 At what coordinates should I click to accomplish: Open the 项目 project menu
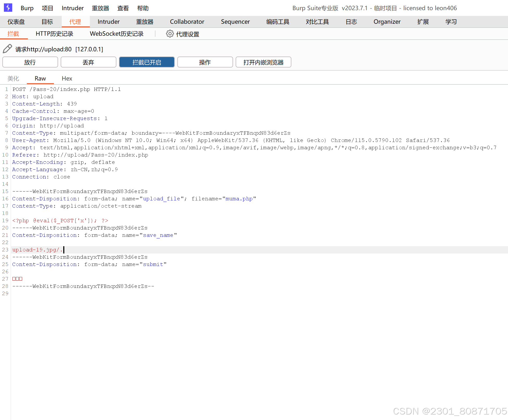(x=47, y=8)
